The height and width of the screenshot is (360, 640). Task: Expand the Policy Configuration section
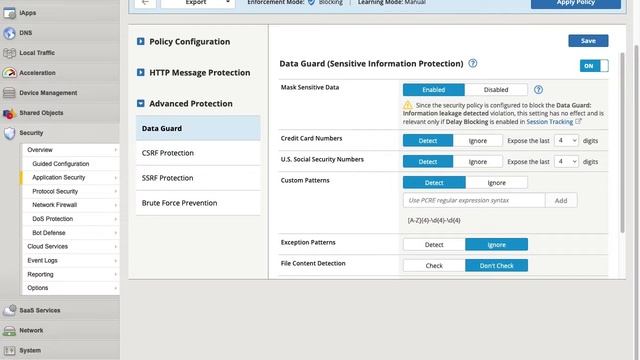[x=140, y=42]
